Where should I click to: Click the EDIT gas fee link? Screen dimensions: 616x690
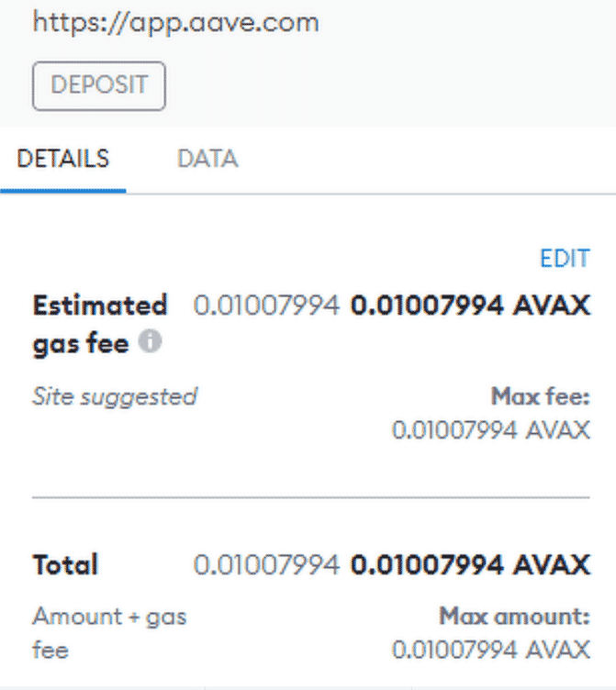tap(565, 259)
